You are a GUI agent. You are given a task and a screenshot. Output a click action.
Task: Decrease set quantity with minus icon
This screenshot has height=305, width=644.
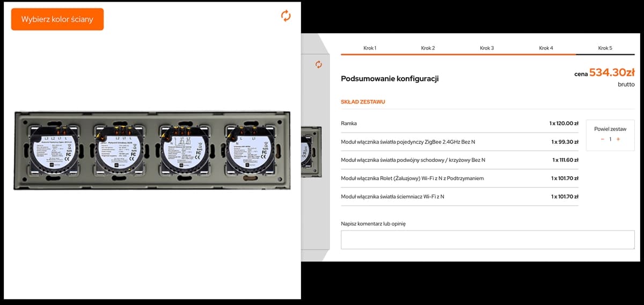(x=603, y=139)
